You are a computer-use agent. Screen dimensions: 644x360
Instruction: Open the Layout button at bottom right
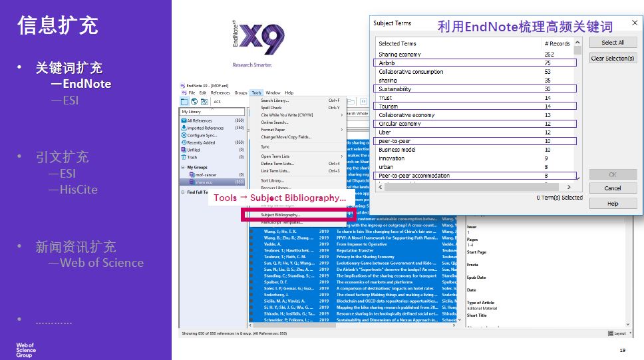(x=617, y=333)
